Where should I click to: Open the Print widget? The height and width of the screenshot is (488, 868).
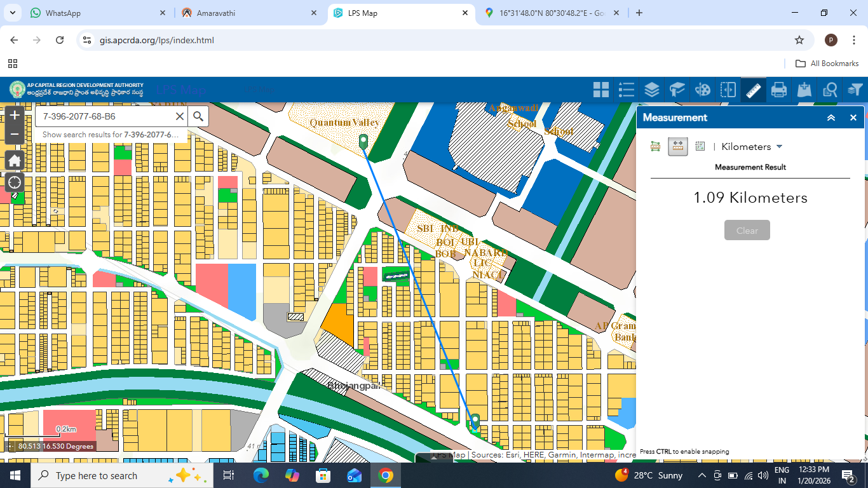pyautogui.click(x=779, y=90)
